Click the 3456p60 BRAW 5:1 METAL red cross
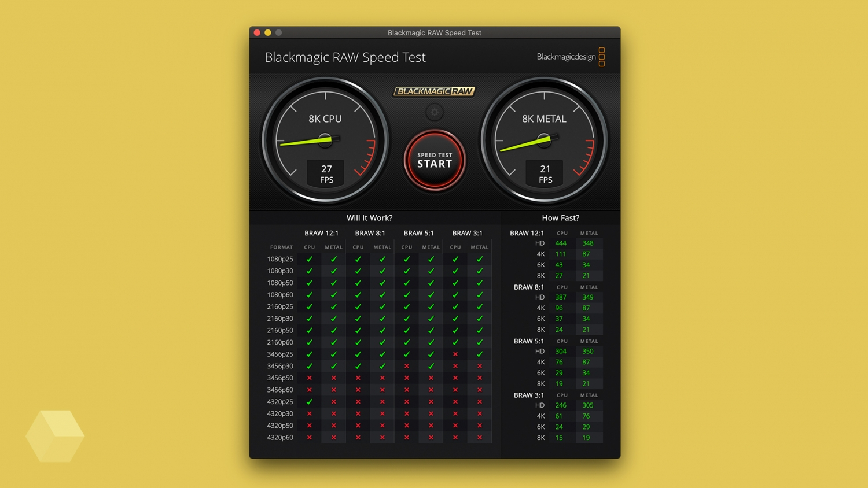This screenshot has width=868, height=488. pos(431,390)
